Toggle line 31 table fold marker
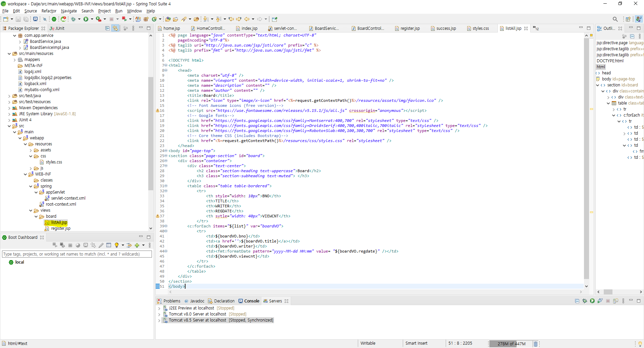Screen dimensions: 644x348 (166, 186)
